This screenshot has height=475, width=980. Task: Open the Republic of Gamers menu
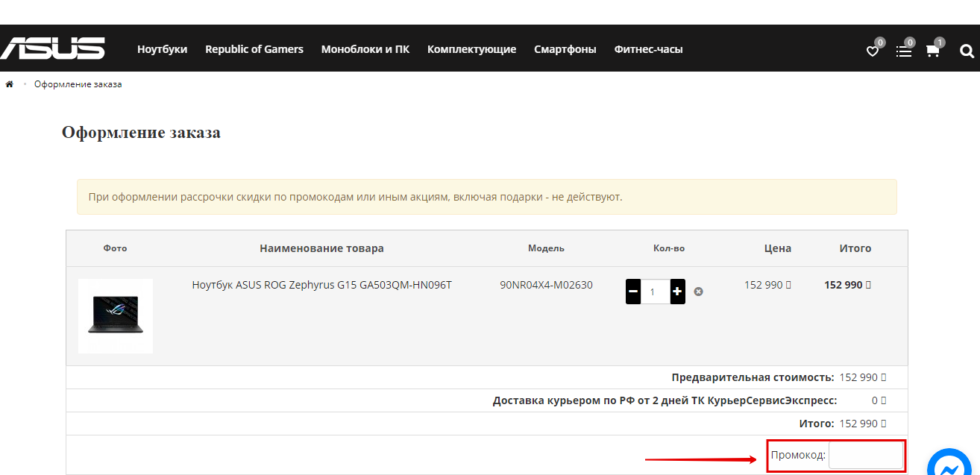[254, 49]
